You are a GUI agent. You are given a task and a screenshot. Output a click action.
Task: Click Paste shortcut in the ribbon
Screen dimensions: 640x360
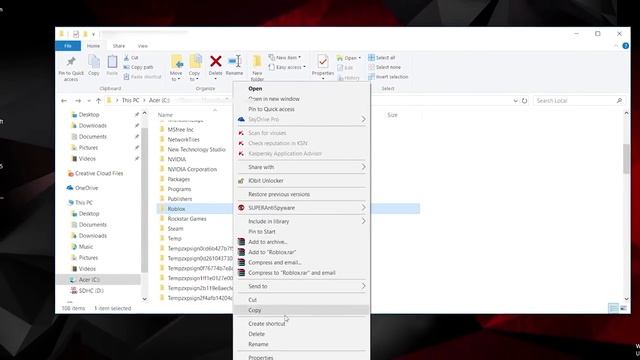click(142, 77)
